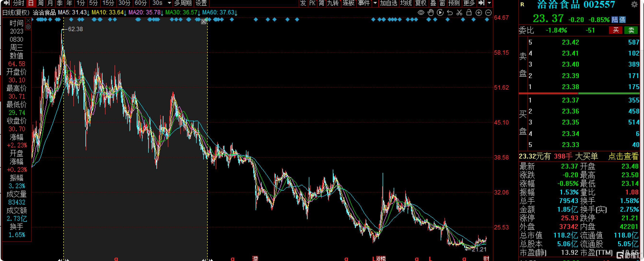This screenshot has width=644, height=261.
Task: Click the left collapse arrow icon before 分时
Action: click(7, 3)
